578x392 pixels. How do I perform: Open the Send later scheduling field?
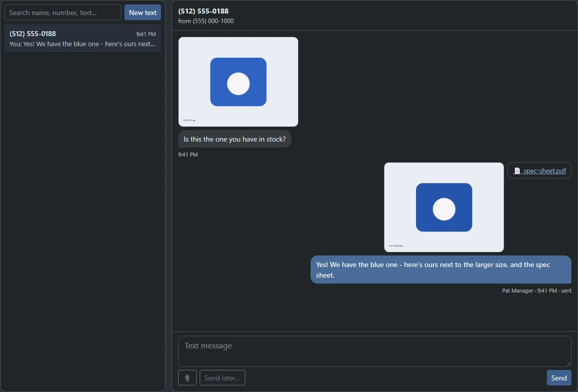(x=222, y=377)
